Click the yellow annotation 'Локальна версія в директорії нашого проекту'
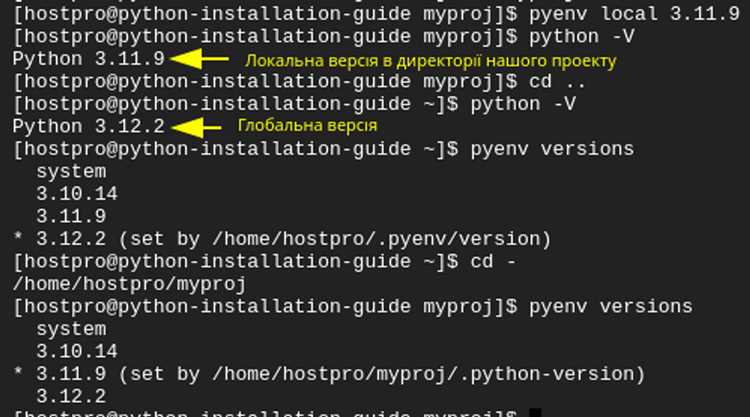750x417 pixels. [430, 61]
